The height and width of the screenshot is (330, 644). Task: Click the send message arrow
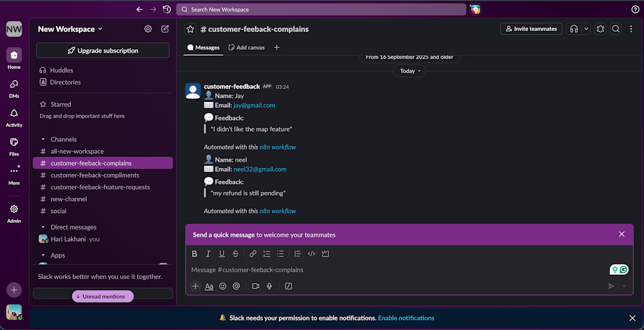[x=612, y=286]
